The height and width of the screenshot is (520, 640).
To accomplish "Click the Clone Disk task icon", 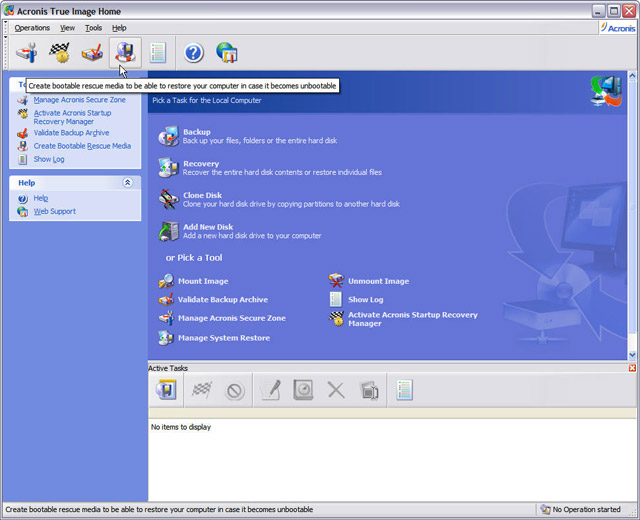I will pos(169,199).
